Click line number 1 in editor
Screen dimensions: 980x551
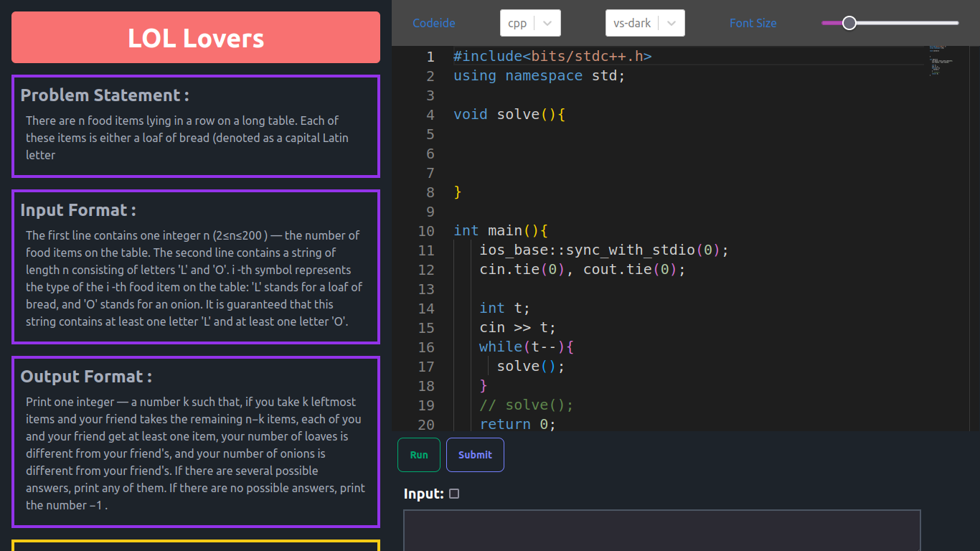(x=430, y=57)
